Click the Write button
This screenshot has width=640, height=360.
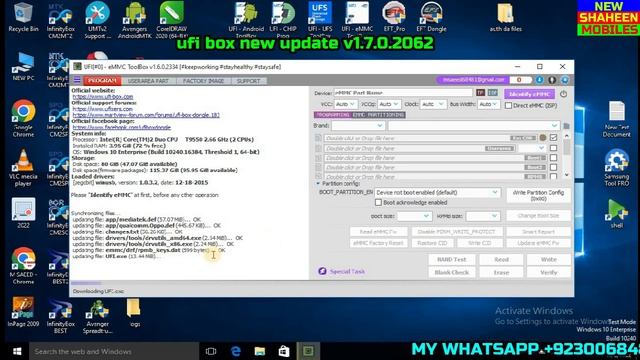pos(549,260)
